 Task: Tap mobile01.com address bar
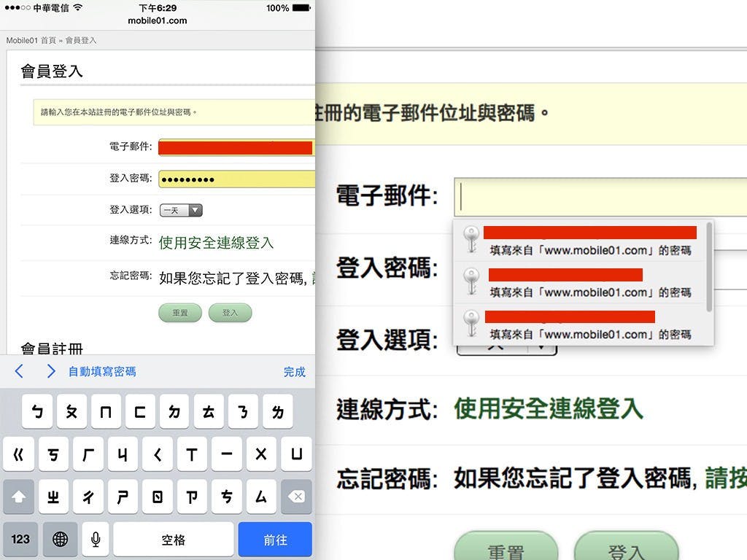(x=158, y=20)
